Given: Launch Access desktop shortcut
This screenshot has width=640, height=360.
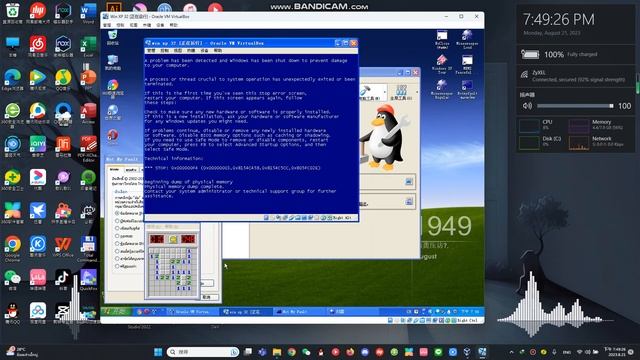Looking at the screenshot, I should click(88, 113).
